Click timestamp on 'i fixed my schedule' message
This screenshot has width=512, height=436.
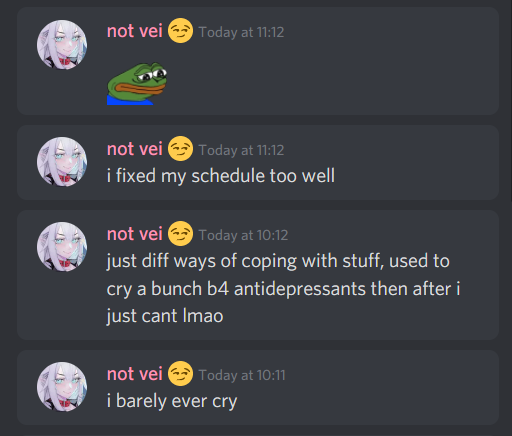241,150
